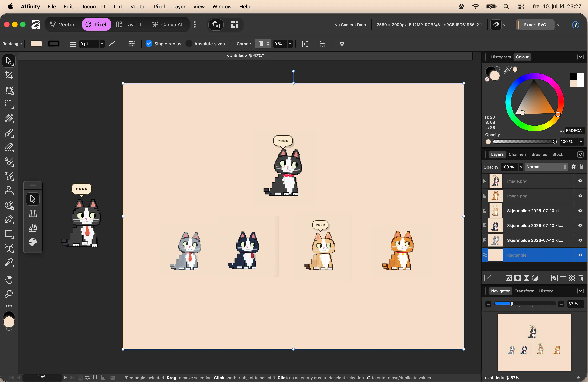The width and height of the screenshot is (588, 382).
Task: Toggle Single radius checkbox
Action: (149, 44)
